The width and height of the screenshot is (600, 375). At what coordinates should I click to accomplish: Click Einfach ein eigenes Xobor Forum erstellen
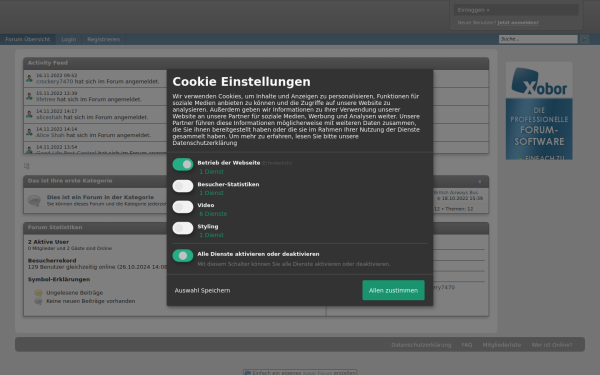(300, 372)
